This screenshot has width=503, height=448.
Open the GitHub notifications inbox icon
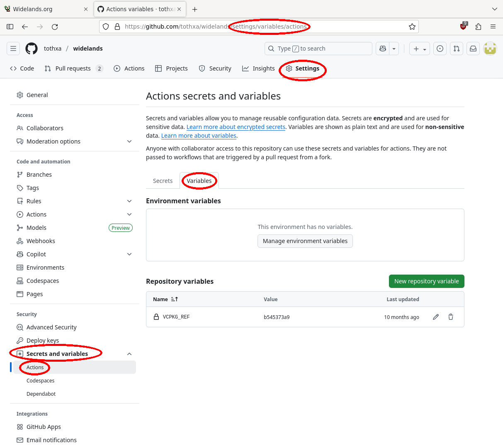[473, 49]
